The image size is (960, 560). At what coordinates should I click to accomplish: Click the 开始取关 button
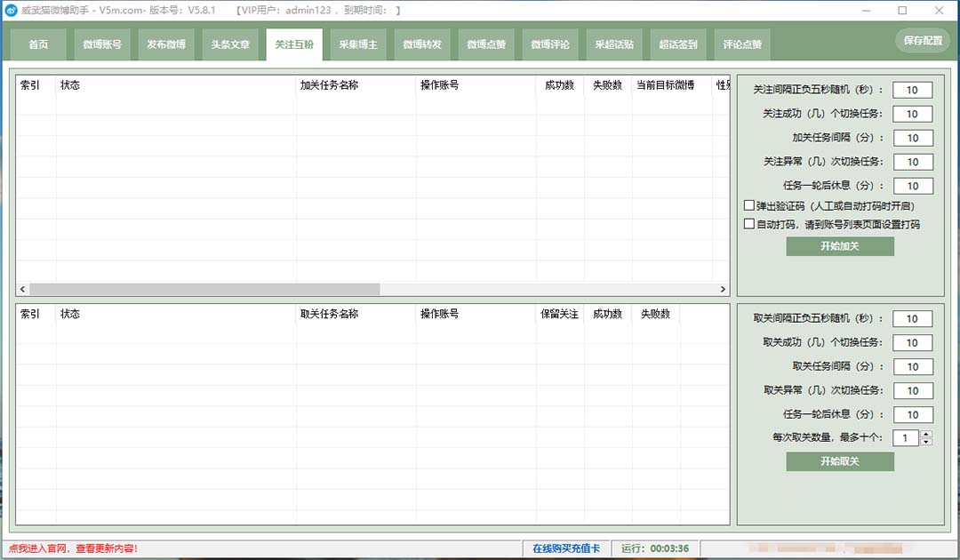pyautogui.click(x=839, y=461)
